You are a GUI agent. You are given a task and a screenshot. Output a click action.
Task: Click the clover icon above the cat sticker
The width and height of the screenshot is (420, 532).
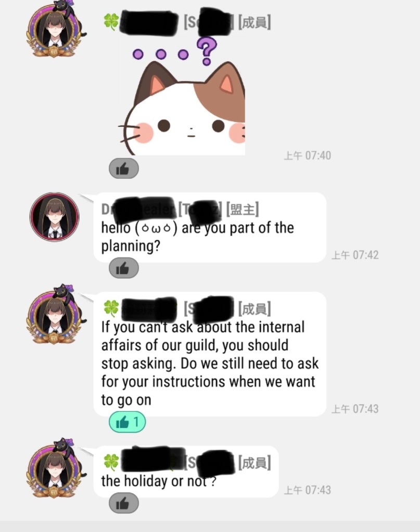pos(111,22)
